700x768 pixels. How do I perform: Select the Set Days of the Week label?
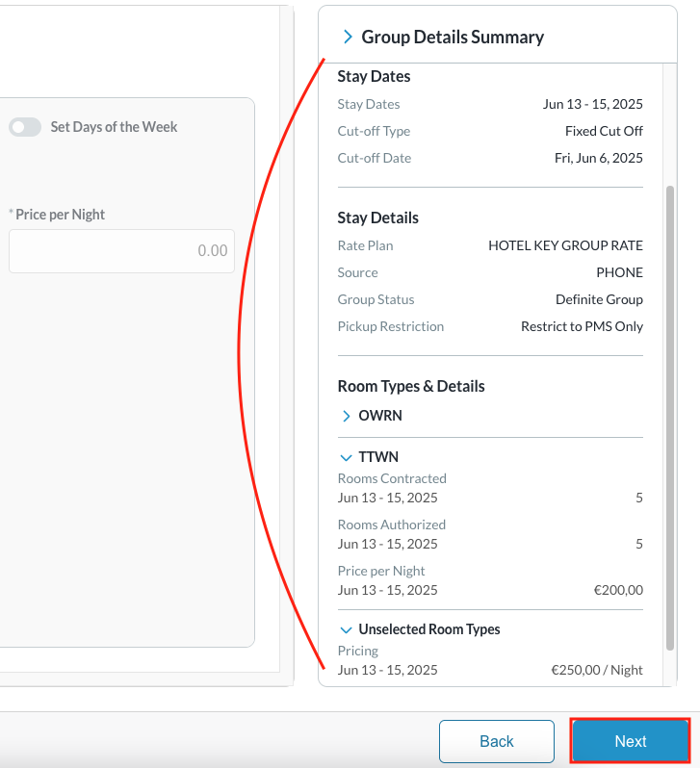(x=114, y=127)
